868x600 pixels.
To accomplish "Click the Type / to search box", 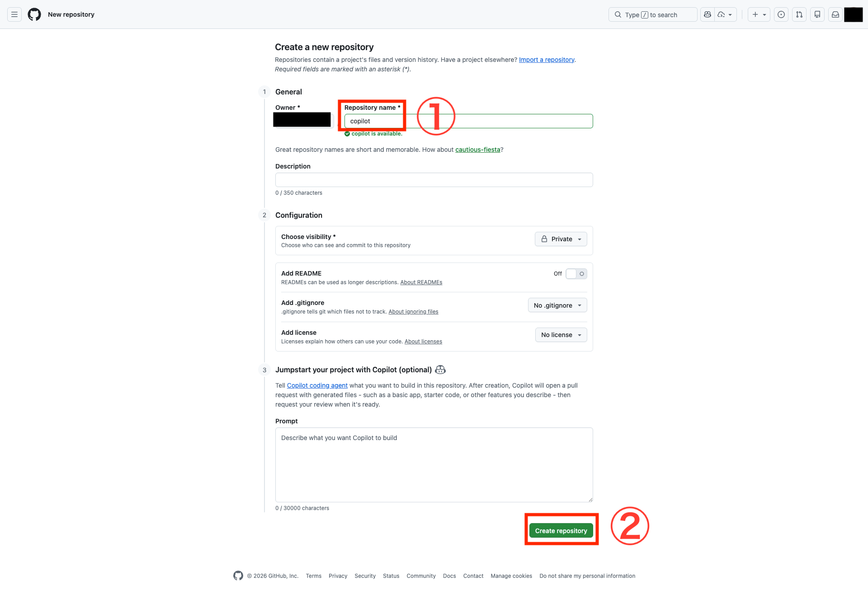I will pyautogui.click(x=652, y=14).
